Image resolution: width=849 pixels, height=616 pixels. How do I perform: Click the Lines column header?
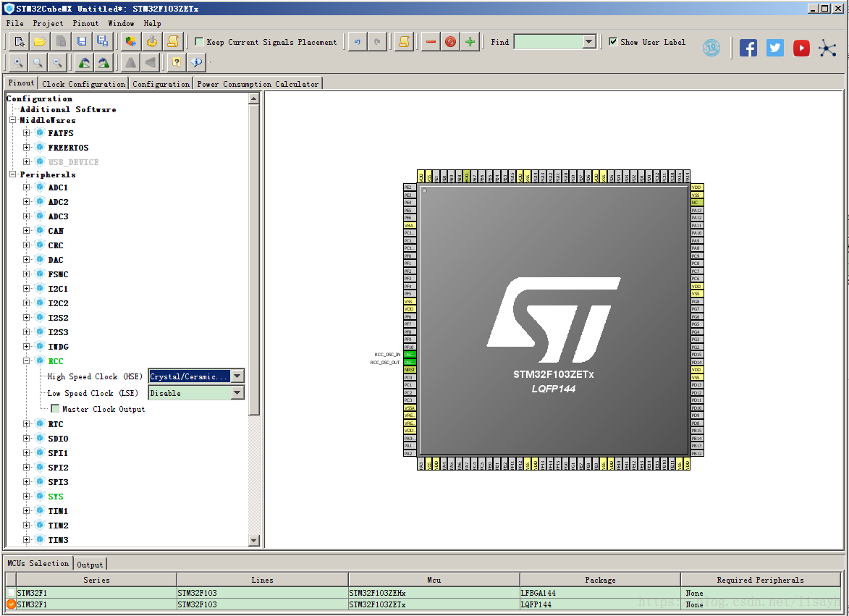tap(262, 580)
